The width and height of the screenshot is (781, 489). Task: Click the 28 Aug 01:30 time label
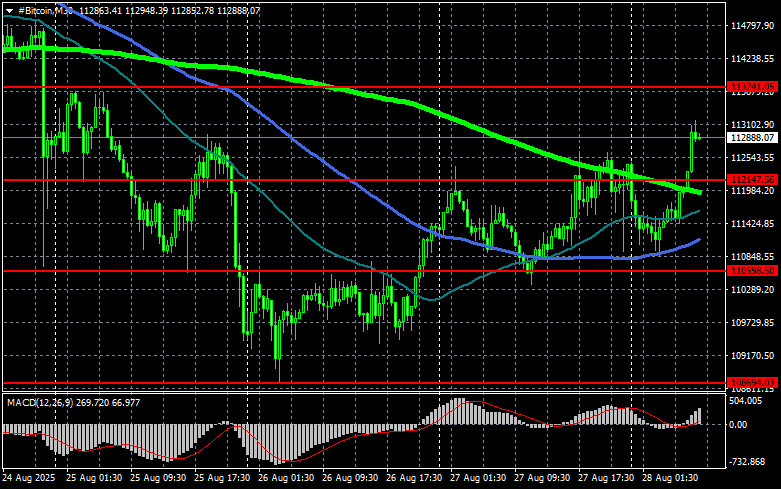(670, 478)
